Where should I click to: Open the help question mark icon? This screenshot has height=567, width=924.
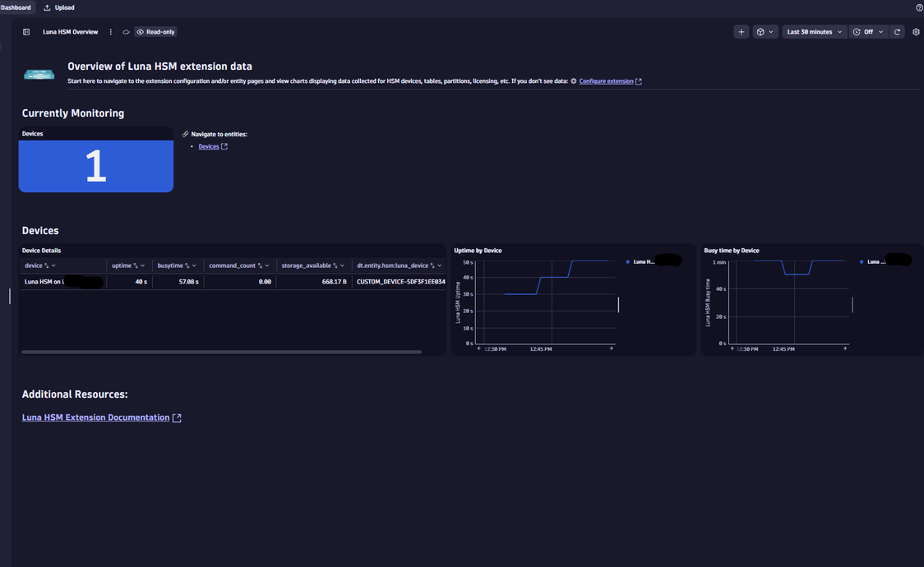pos(919,7)
